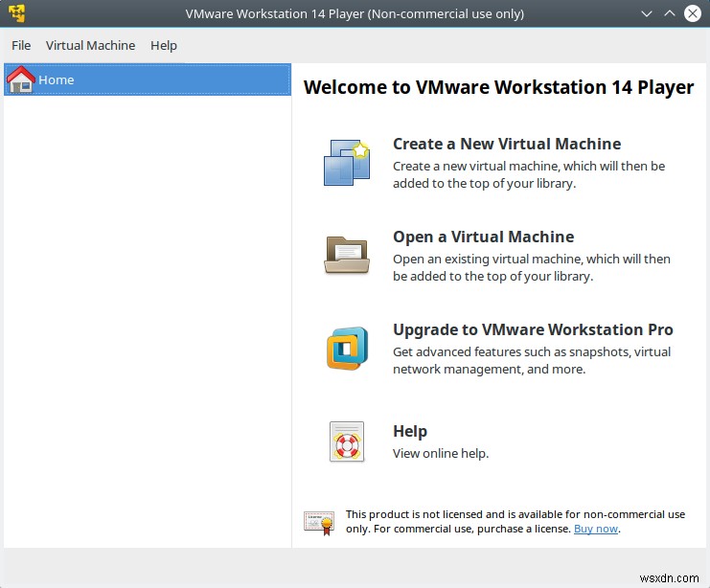Screen dimensions: 710x588
Task: Minimize the window with the down chevron
Action: [x=647, y=13]
